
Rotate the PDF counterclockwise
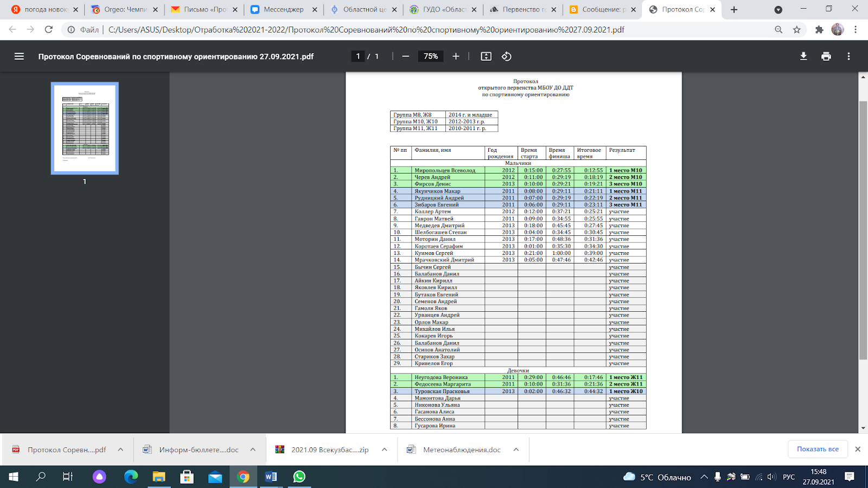[x=506, y=56]
